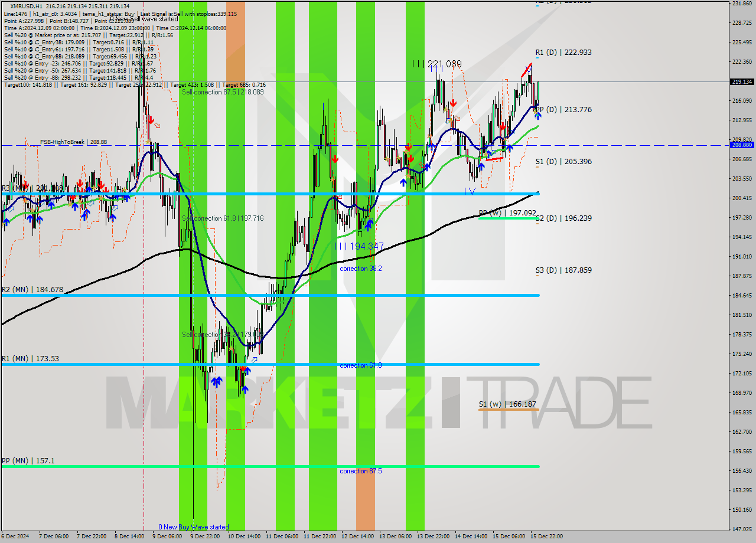Click 'Sell correction 87.5 | 218.089' label
This screenshot has width=756, height=543.
[223, 93]
